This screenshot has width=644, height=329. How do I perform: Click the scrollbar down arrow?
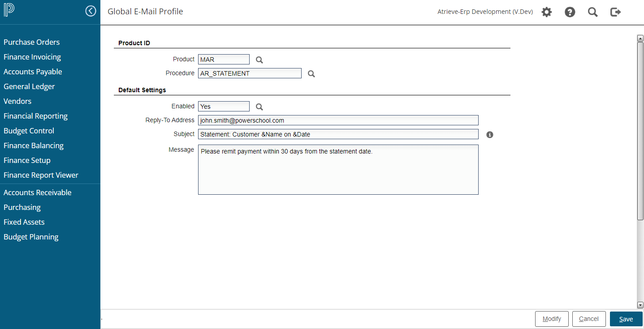[640, 305]
